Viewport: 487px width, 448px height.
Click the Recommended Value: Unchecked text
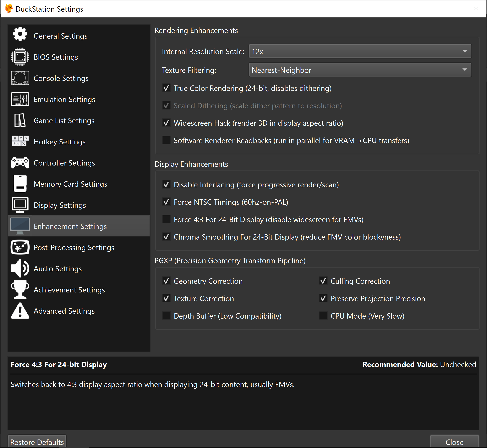click(x=419, y=364)
